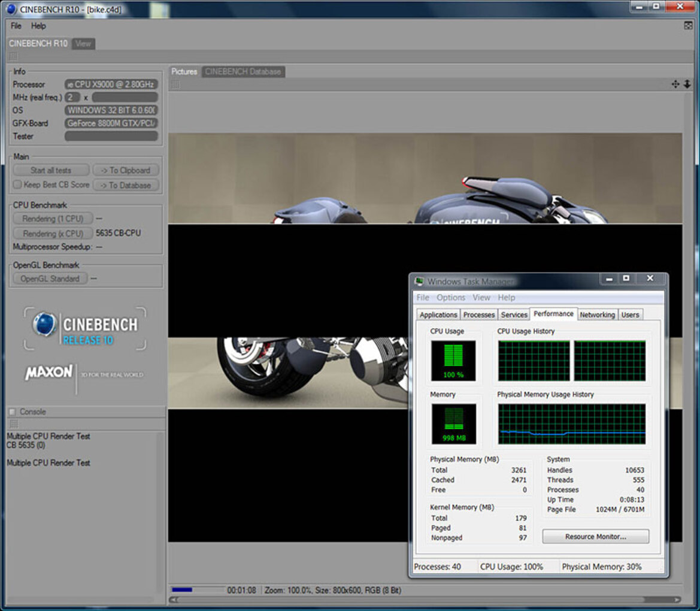
Task: Switch to the Networking tab
Action: pyautogui.click(x=597, y=314)
